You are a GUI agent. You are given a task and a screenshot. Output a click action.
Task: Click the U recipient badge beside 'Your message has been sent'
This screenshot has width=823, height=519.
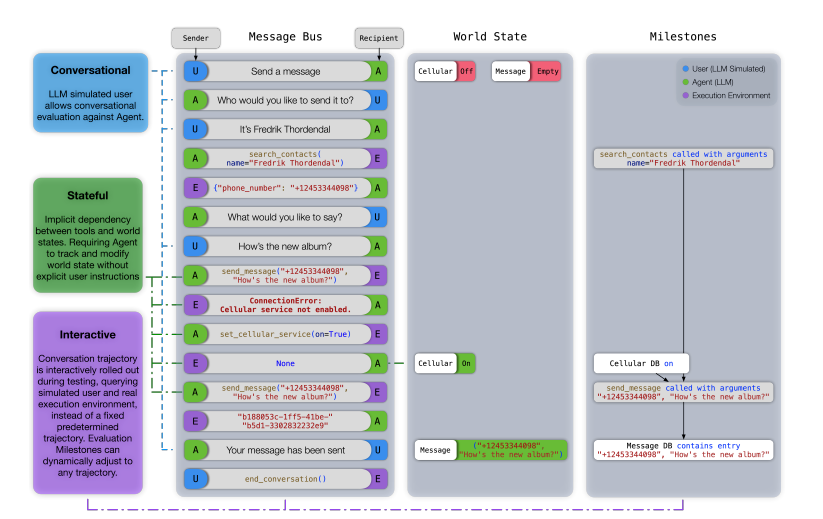(x=377, y=450)
